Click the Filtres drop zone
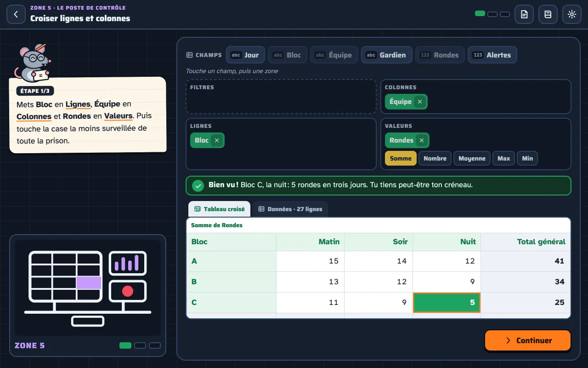The image size is (588, 368). tap(281, 97)
